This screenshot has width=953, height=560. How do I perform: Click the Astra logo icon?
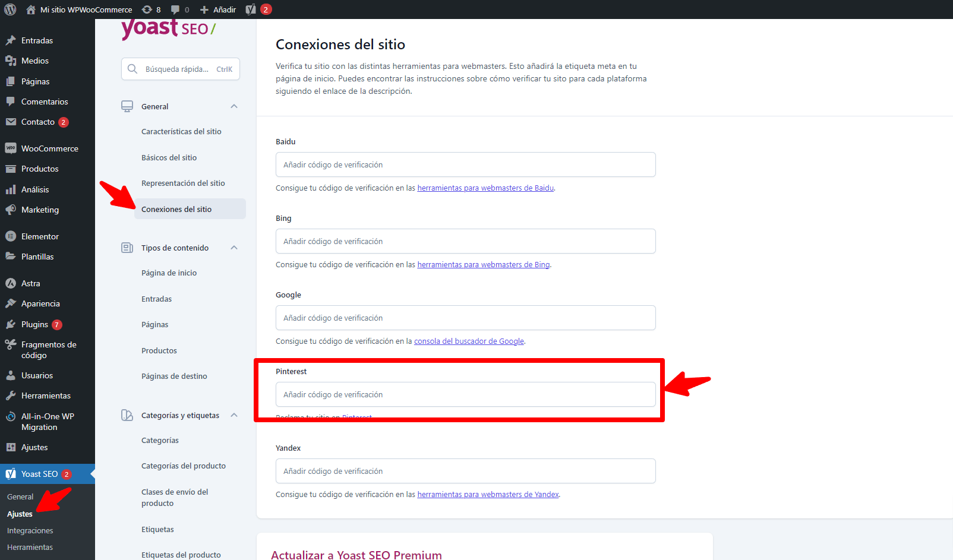coord(11,283)
